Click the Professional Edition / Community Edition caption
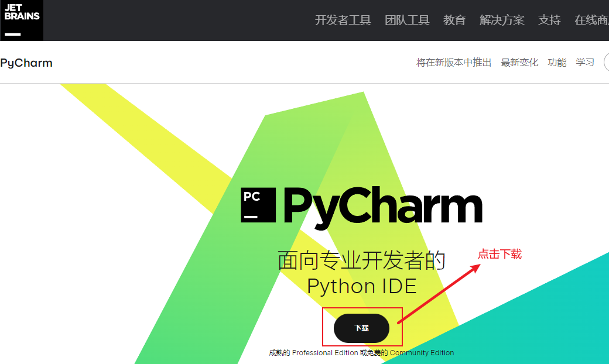Image resolution: width=609 pixels, height=364 pixels. 361,353
